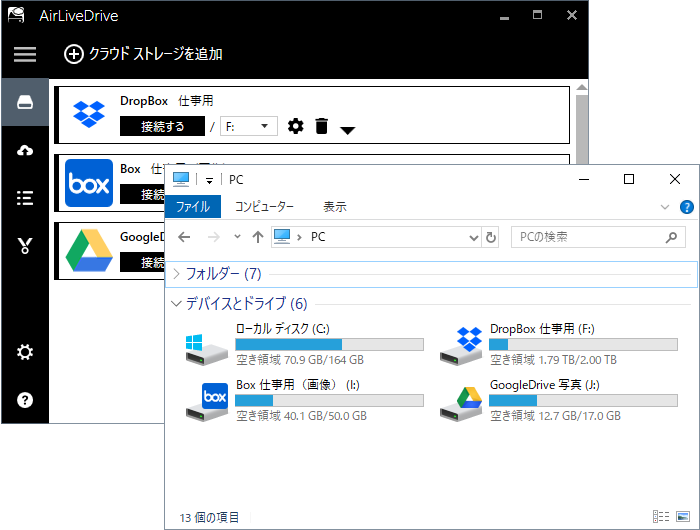Expand the Explorer ribbon chevron
Image resolution: width=700 pixels, height=530 pixels.
pyautogui.click(x=665, y=207)
